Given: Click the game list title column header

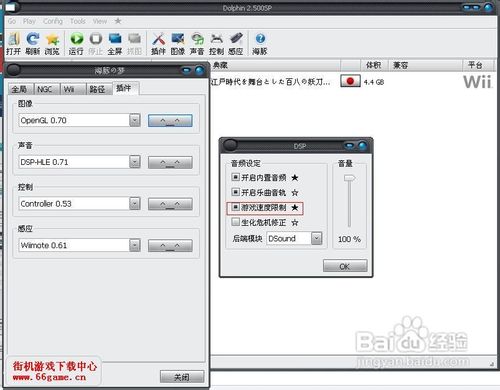Looking at the screenshot, I should tap(275, 65).
